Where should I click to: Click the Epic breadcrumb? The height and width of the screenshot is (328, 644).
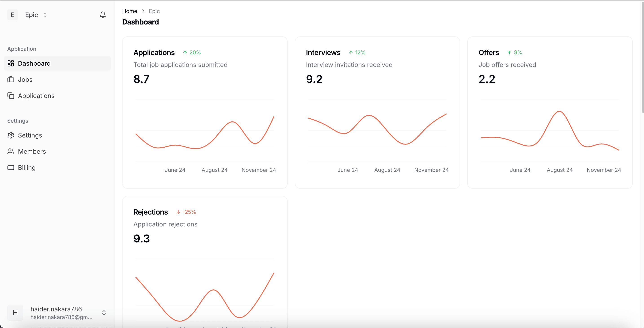154,11
